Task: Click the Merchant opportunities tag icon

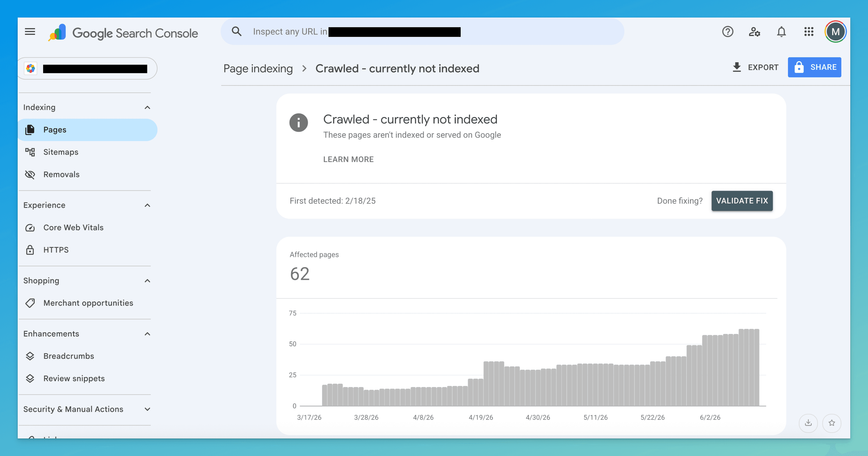Action: [x=30, y=303]
